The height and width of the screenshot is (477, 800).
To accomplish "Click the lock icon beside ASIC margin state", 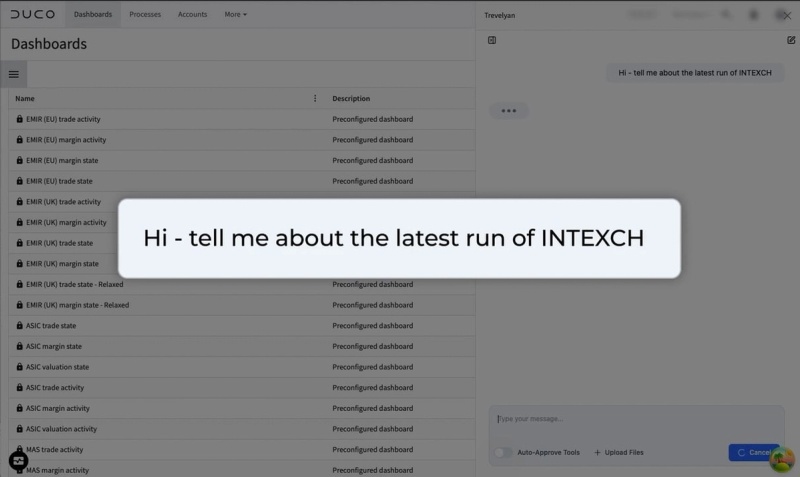I will pyautogui.click(x=19, y=346).
